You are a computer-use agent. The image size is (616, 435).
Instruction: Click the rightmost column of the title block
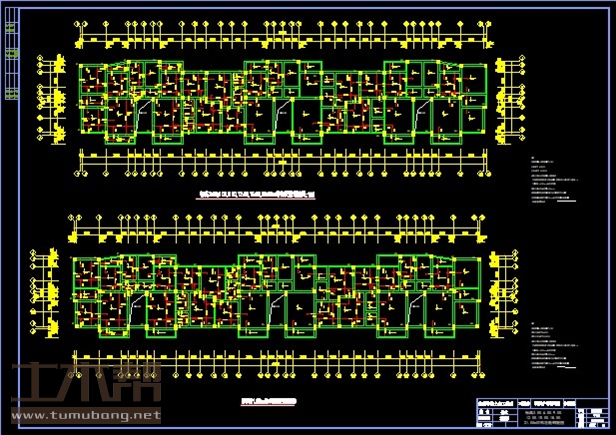pyautogui.click(x=596, y=413)
